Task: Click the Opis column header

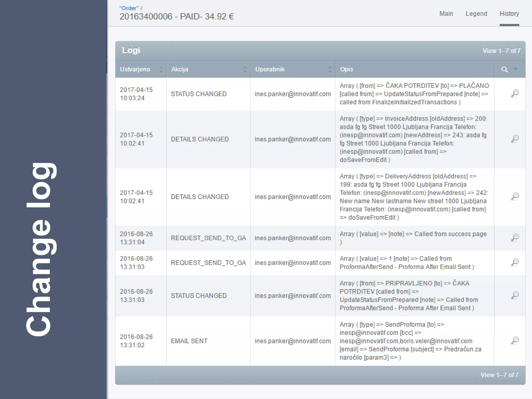Action: pyautogui.click(x=347, y=69)
